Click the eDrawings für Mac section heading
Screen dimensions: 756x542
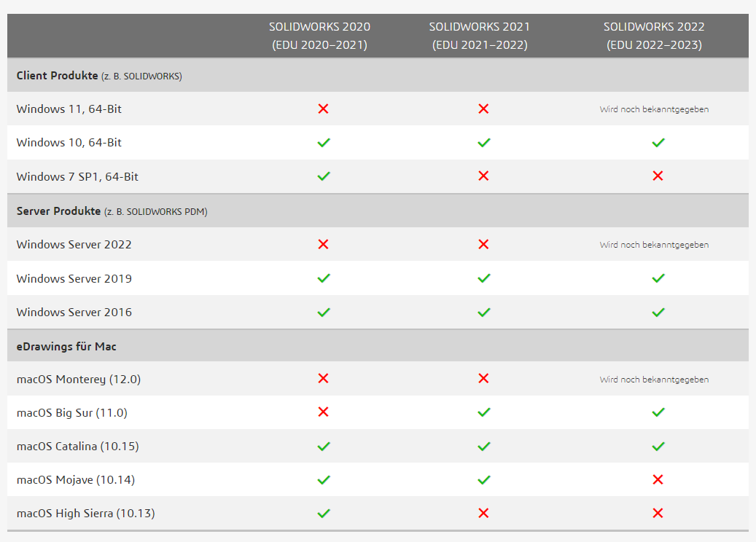66,346
